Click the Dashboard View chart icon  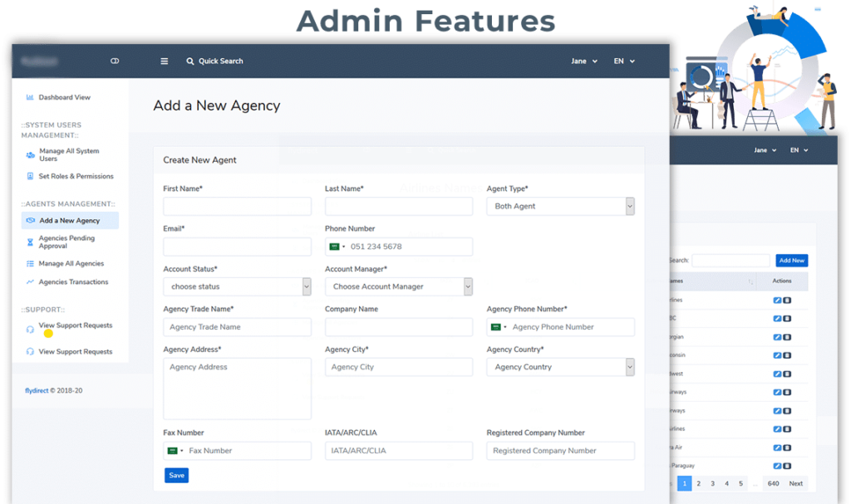pos(30,98)
